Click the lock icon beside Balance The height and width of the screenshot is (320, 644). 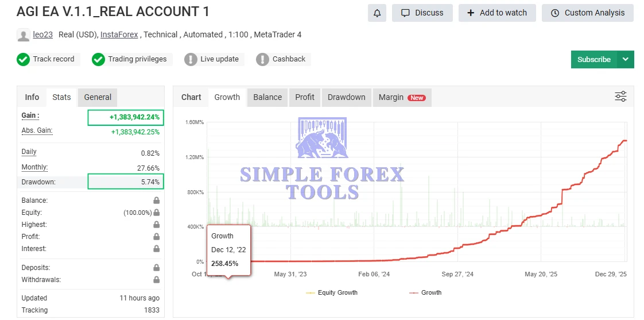156,201
